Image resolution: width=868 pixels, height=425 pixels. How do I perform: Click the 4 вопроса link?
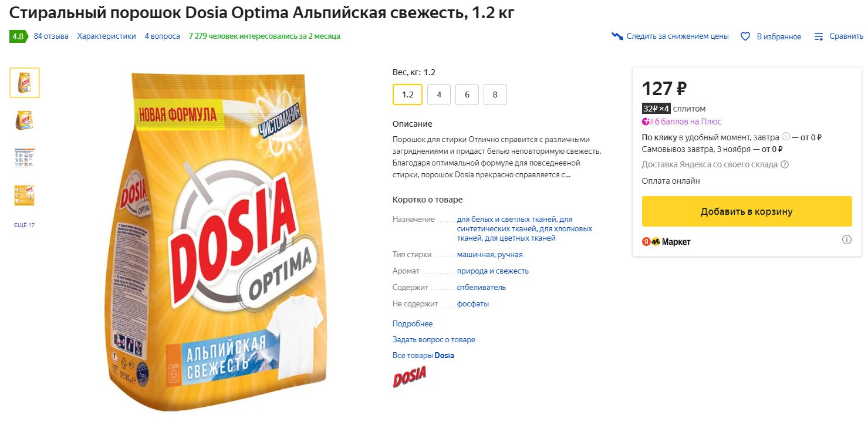click(162, 36)
